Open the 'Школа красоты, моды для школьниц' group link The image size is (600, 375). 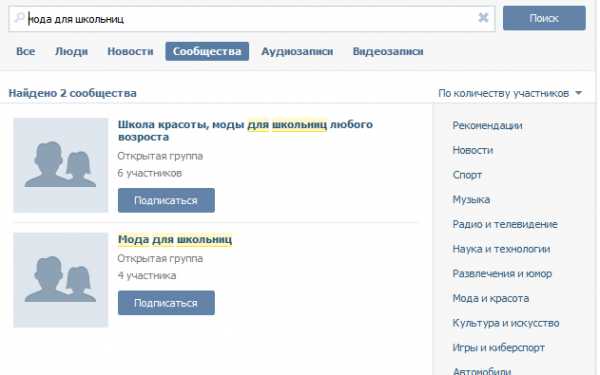pyautogui.click(x=245, y=130)
